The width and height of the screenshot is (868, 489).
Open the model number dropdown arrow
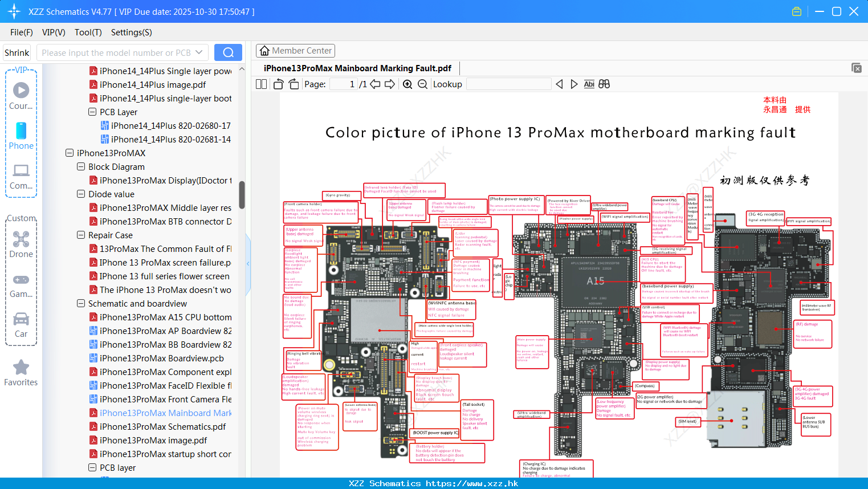point(199,52)
